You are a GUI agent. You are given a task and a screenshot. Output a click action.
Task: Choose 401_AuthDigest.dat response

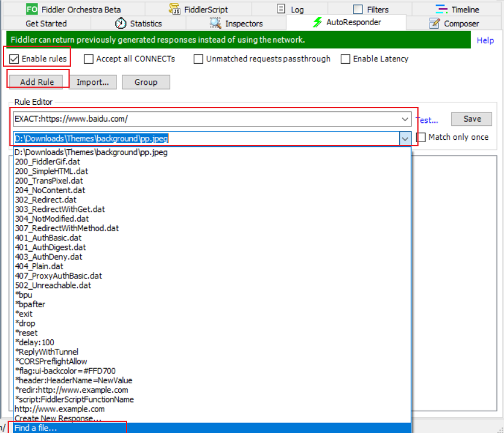[x=212, y=248]
